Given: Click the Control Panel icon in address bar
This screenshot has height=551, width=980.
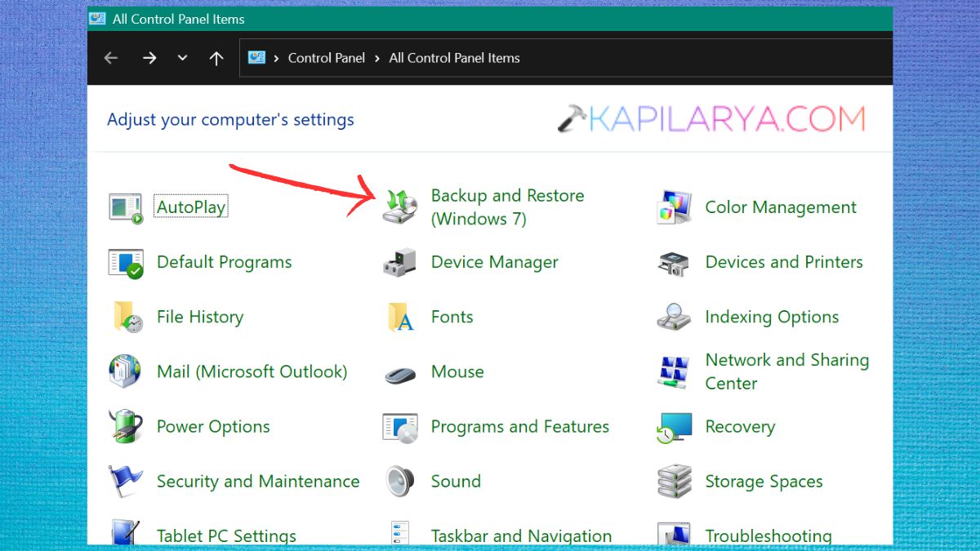Looking at the screenshot, I should (x=257, y=58).
